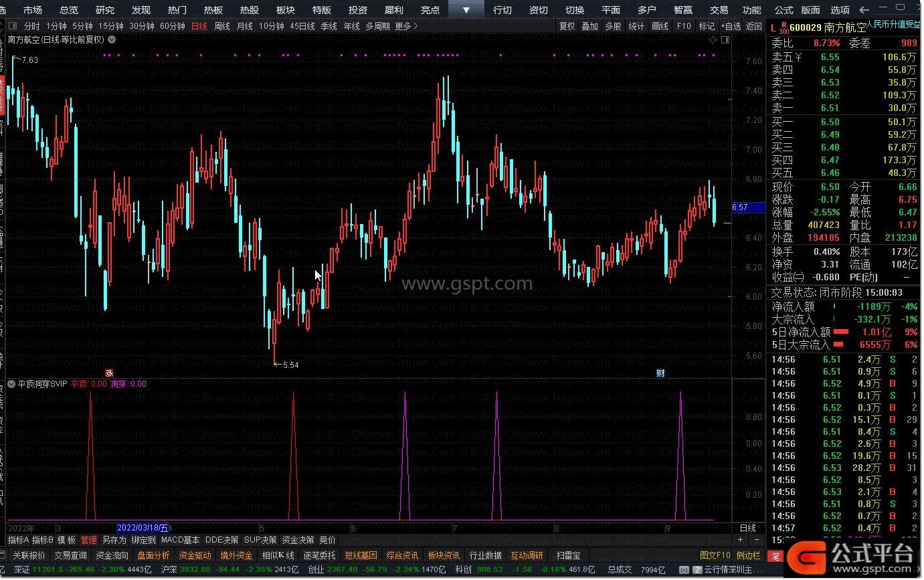
Task: Click the red 笔 icon at bottom right
Action: tap(775, 556)
